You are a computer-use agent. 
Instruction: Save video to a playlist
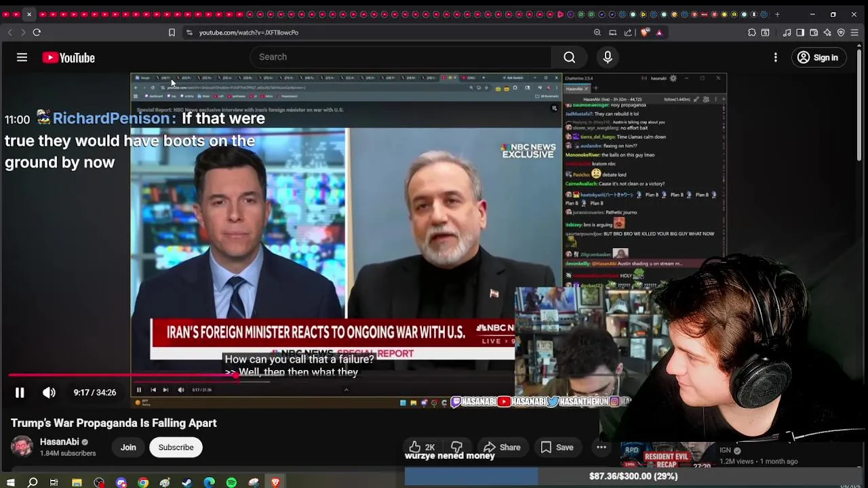coord(557,447)
